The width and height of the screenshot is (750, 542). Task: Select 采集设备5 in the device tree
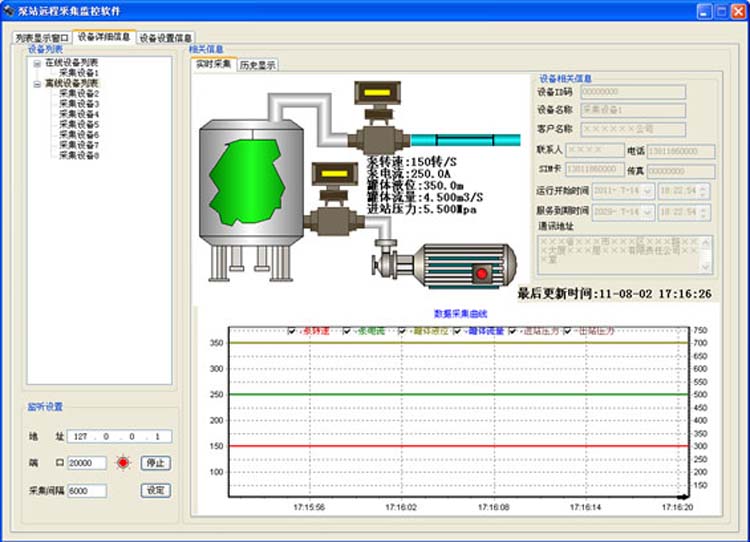[79, 124]
